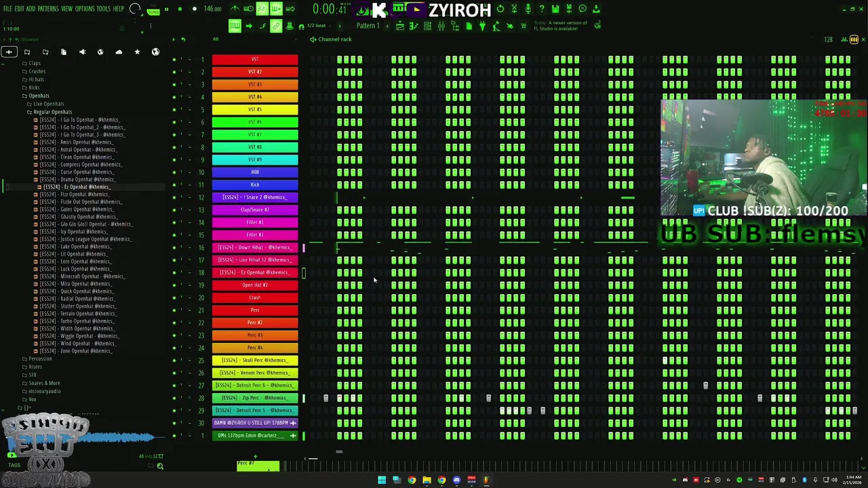The height and width of the screenshot is (488, 868).
Task: Click the browser search magnifier icon
Action: point(160,466)
